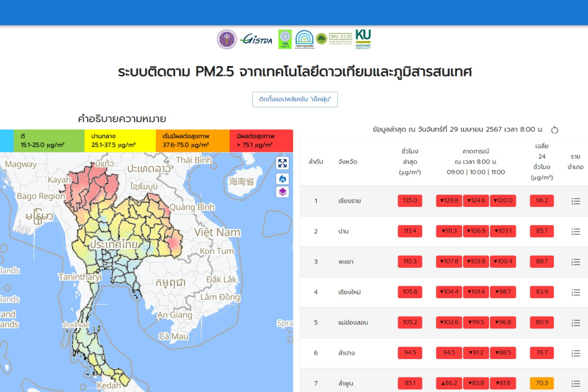
Task: Click the ชั่วโมงล่าสุด column header
Action: 410,161
